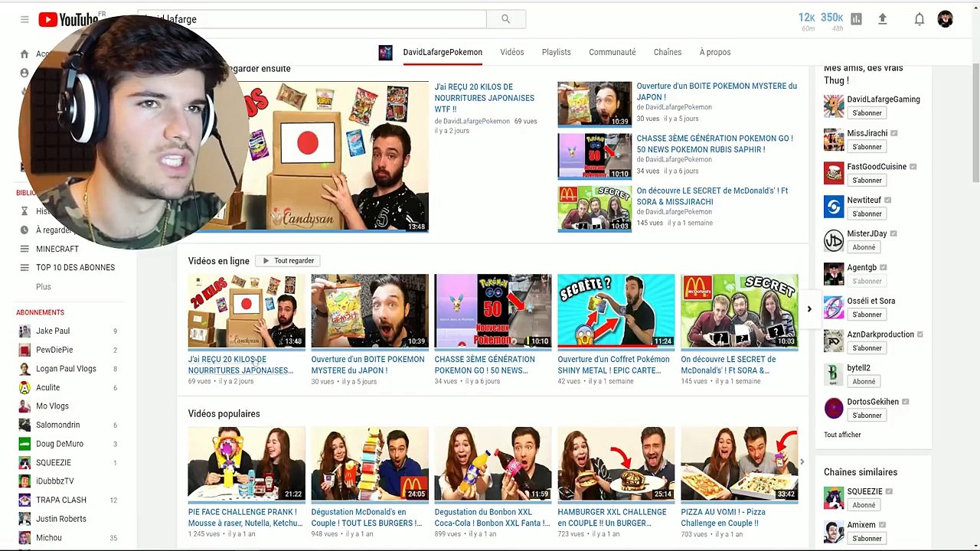
Task: Click the Tout regarder play-all button
Action: click(x=288, y=261)
